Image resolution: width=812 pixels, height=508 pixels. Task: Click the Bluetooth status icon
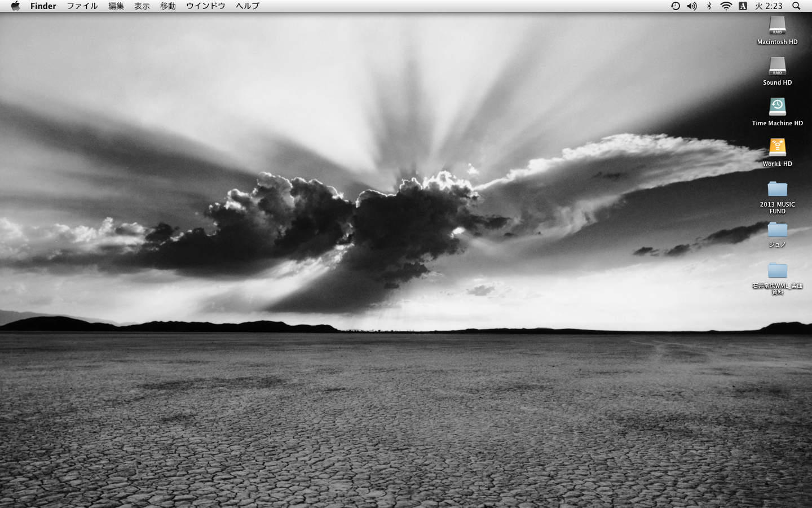[x=709, y=6]
